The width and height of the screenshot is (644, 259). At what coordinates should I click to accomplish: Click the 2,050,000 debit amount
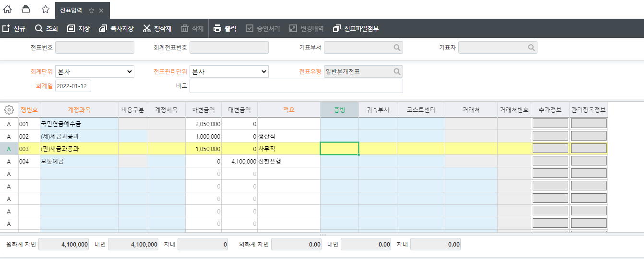click(203, 124)
